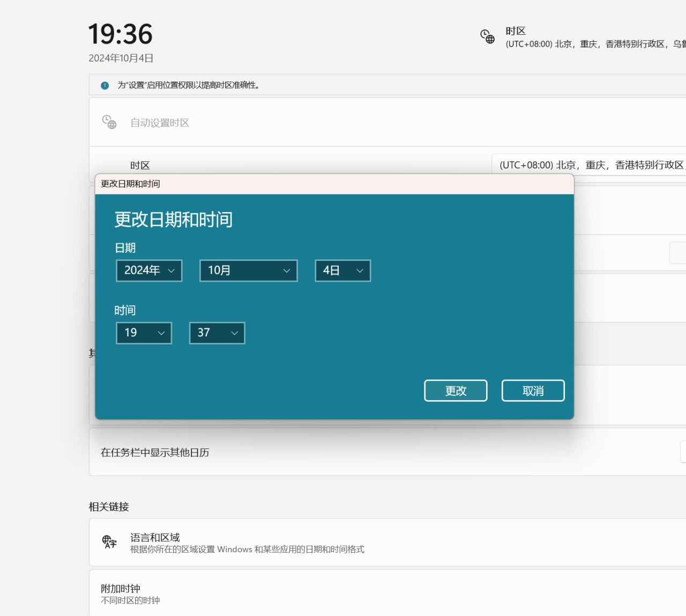Click the info icon in the location permission banner
This screenshot has width=686, height=616.
click(105, 85)
